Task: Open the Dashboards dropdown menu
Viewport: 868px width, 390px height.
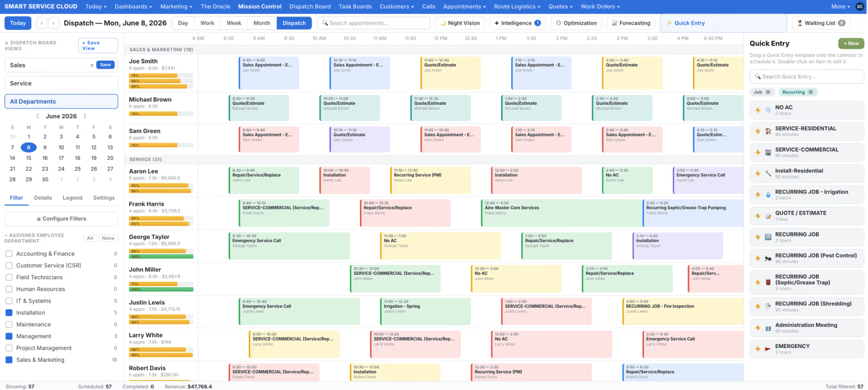Action: click(133, 6)
